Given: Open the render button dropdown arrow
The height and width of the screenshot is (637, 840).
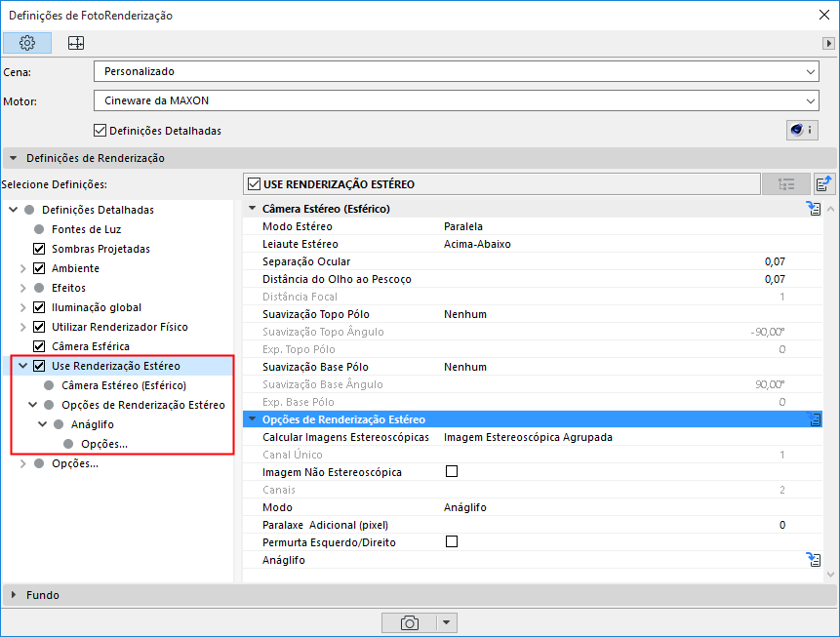Looking at the screenshot, I should [x=446, y=623].
